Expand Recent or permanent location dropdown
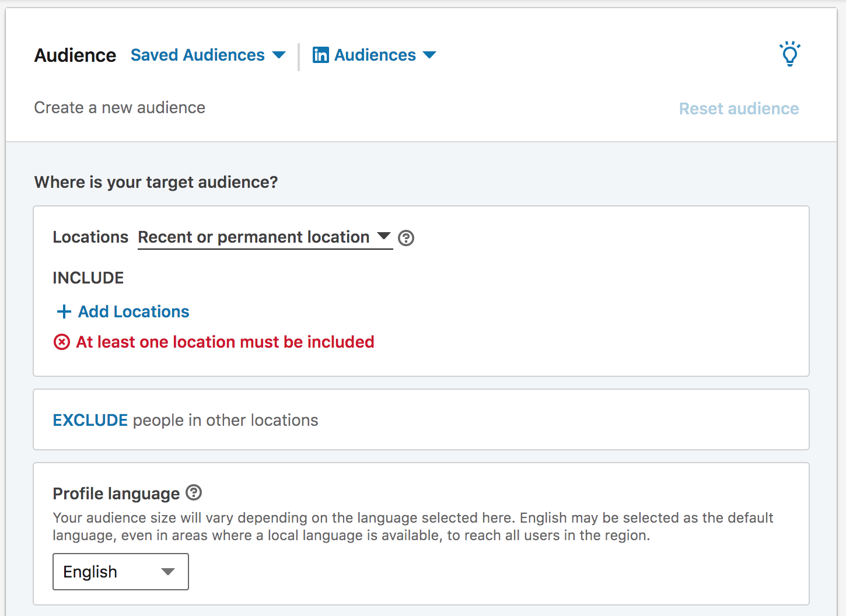The image size is (846, 616). point(264,237)
